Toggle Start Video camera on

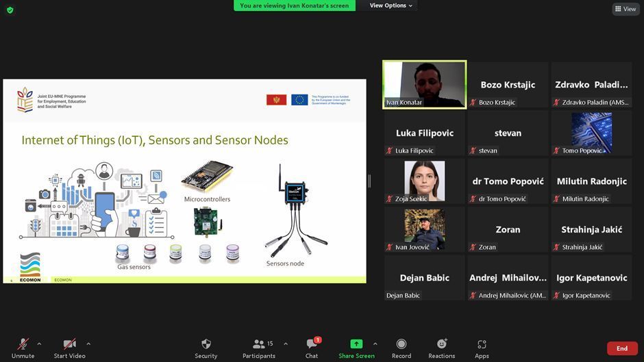[x=69, y=344]
